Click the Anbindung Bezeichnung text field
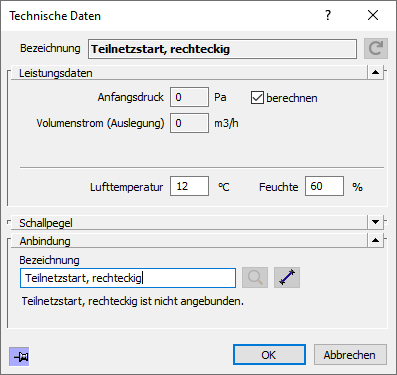This screenshot has height=375, width=397. [x=128, y=278]
